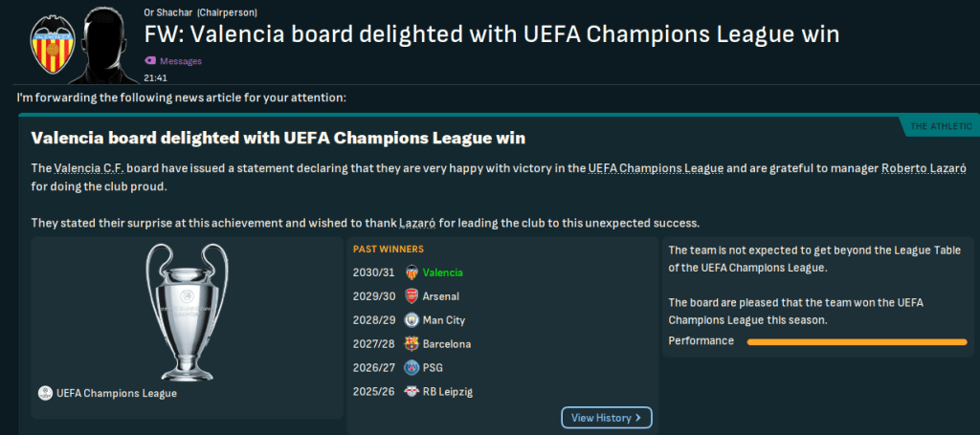980x435 pixels.
Task: Select the green Valencia 2030/31 winner entry
Action: tap(442, 272)
